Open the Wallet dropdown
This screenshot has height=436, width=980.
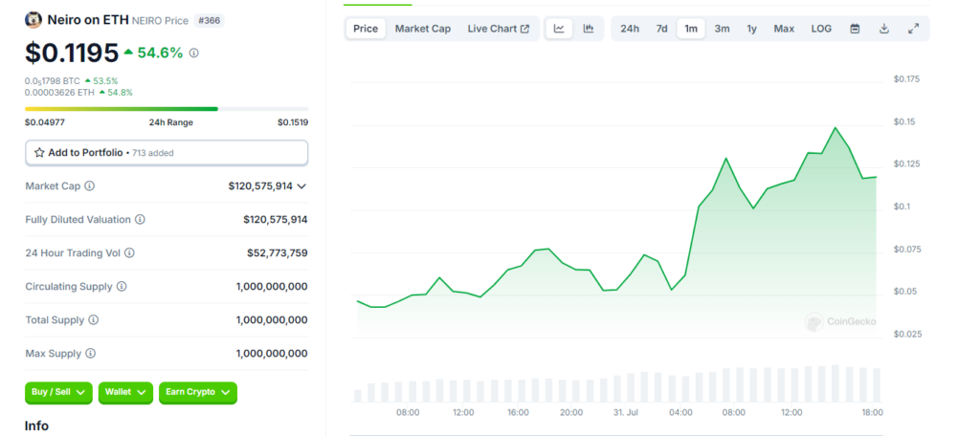125,392
